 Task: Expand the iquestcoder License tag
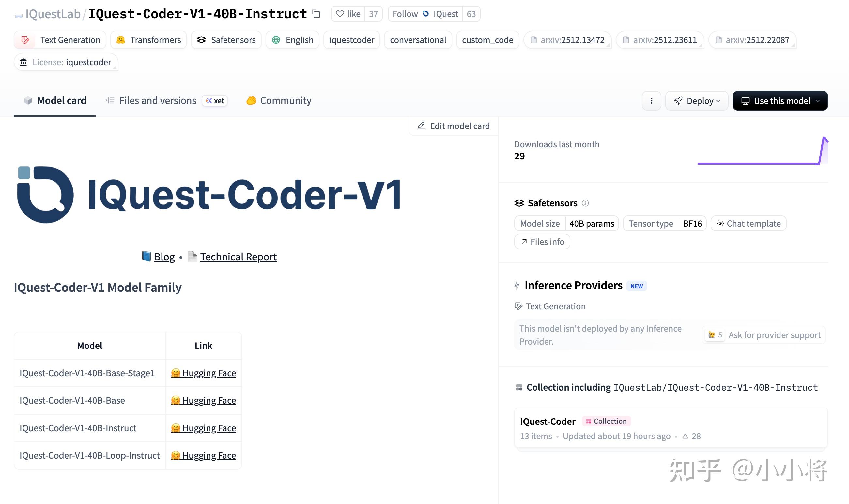66,62
